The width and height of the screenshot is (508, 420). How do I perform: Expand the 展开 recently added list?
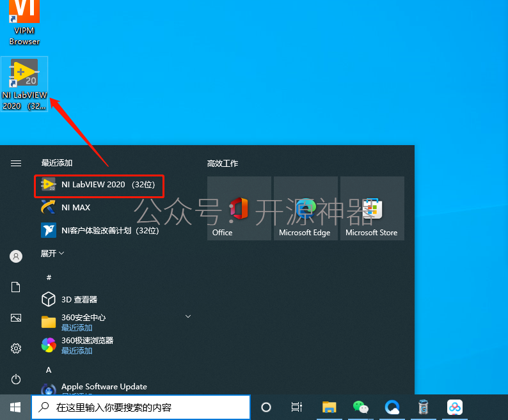click(52, 253)
